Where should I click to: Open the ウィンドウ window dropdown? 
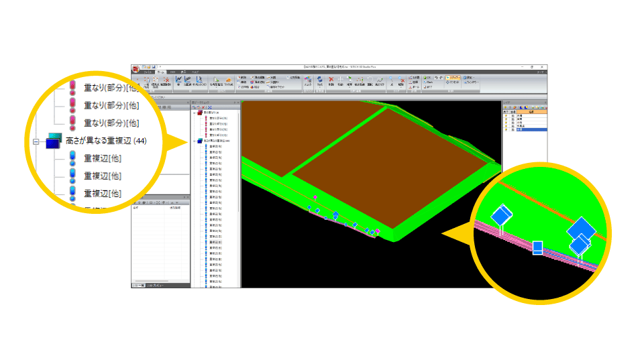(x=472, y=82)
